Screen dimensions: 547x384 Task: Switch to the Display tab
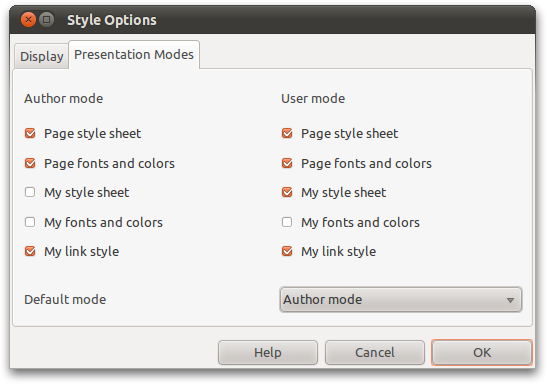[x=42, y=56]
